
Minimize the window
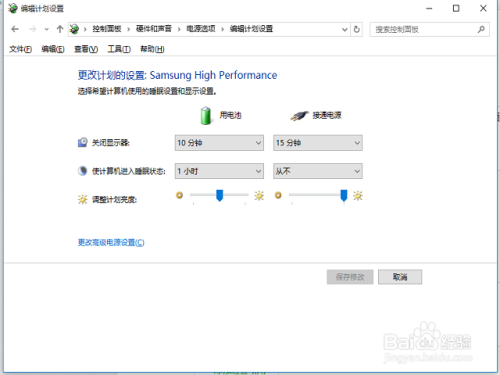point(429,8)
